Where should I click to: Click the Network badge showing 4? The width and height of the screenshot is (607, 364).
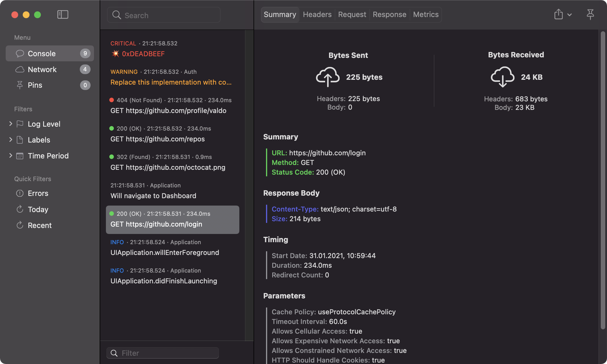pos(85,69)
